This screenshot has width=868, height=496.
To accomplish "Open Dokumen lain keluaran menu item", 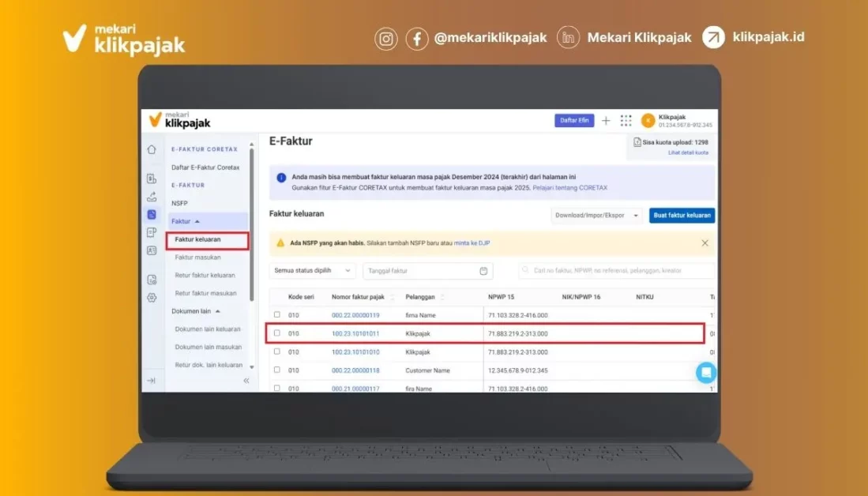I will [x=208, y=329].
